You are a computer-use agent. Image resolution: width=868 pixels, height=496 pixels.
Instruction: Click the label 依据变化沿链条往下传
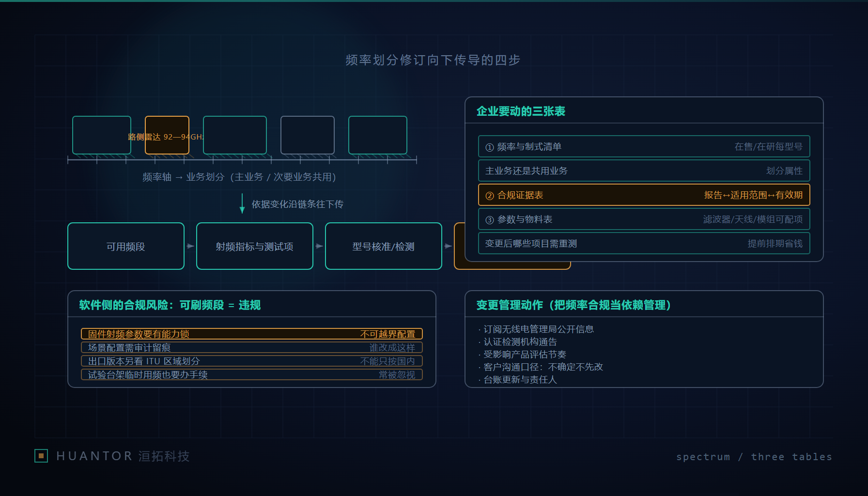click(x=297, y=204)
